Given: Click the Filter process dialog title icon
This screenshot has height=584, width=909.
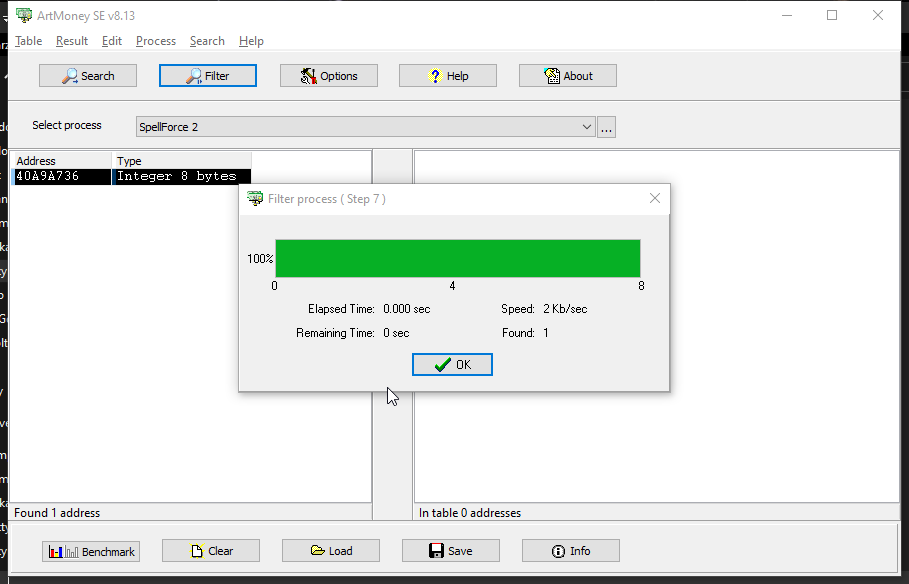Looking at the screenshot, I should click(255, 198).
